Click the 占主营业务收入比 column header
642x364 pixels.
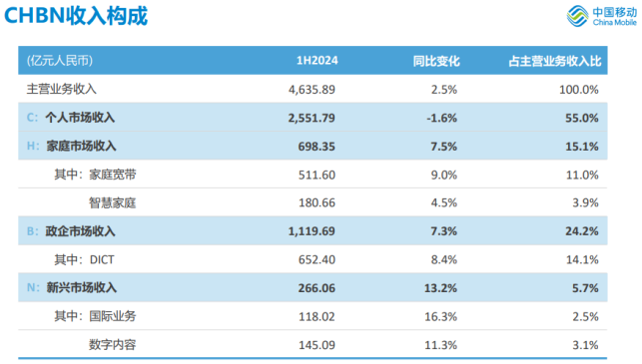tap(555, 61)
